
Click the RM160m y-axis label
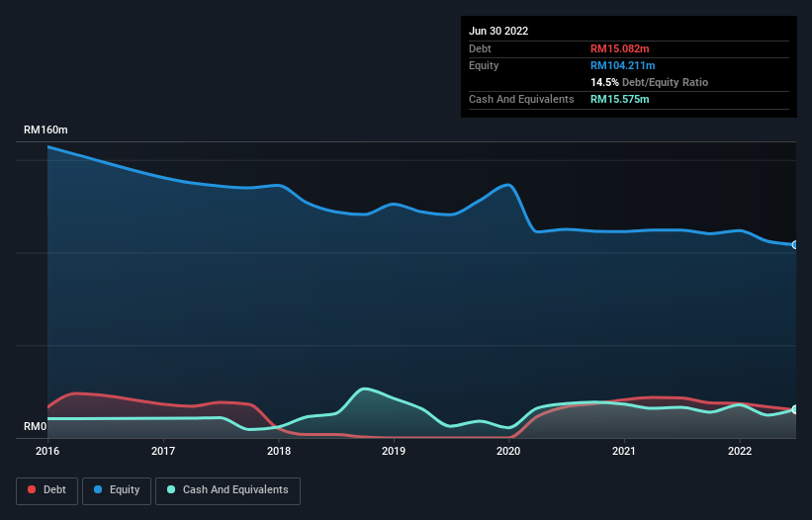pos(45,130)
